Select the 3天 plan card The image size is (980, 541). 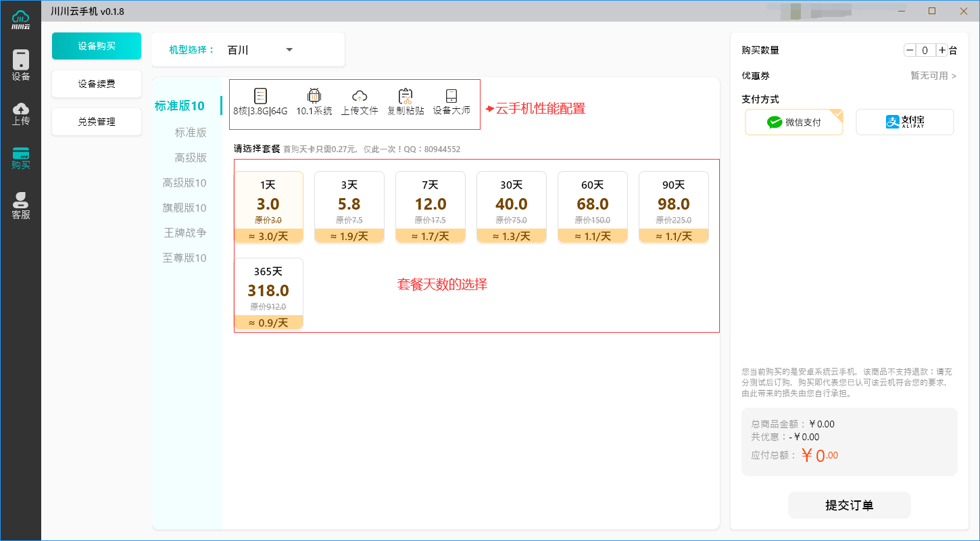tap(349, 206)
